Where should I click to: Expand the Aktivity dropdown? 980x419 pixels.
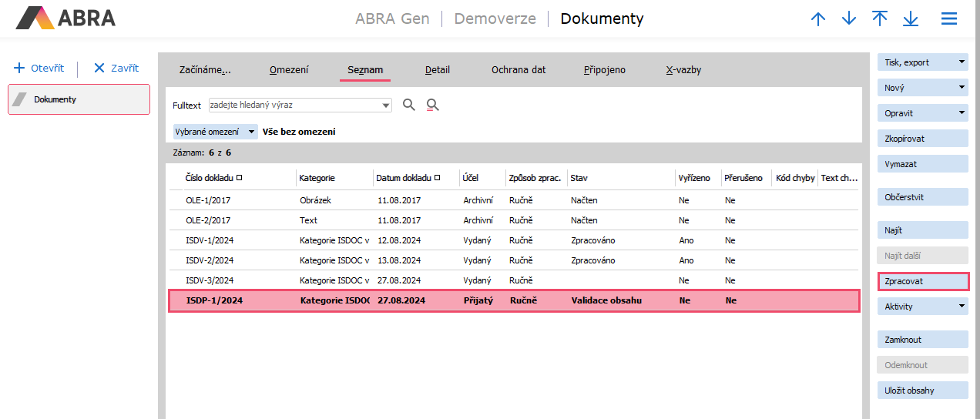pos(961,307)
